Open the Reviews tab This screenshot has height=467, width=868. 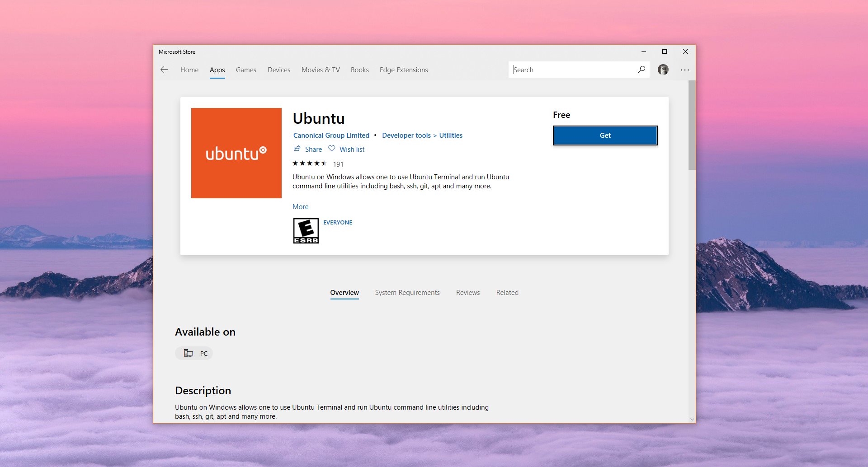[468, 293]
